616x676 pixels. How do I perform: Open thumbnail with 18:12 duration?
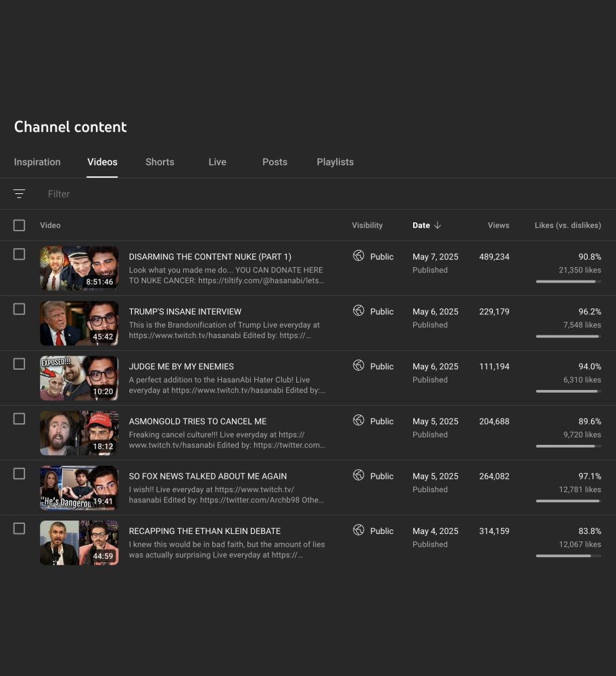point(79,433)
